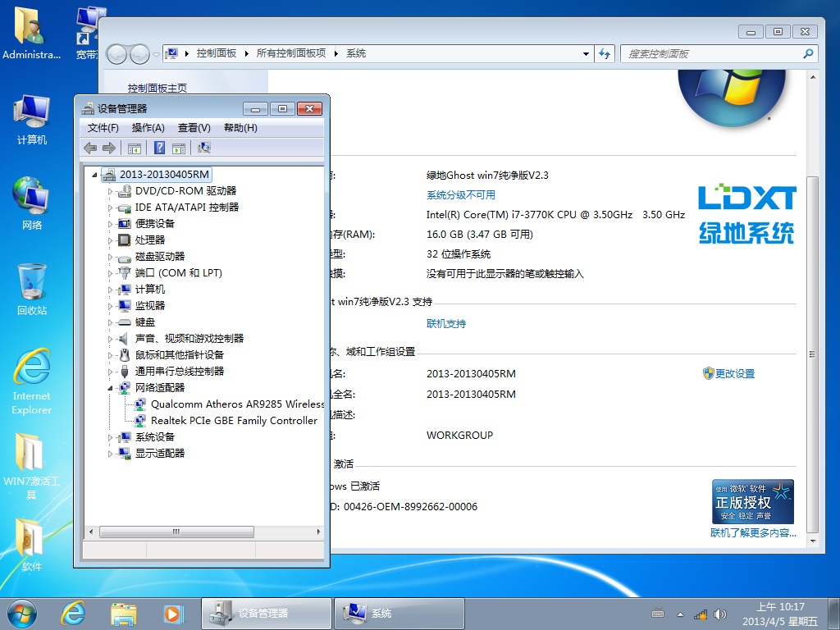This screenshot has height=630, width=840.
Task: Select the 显示适配器 category icon
Action: (x=125, y=453)
